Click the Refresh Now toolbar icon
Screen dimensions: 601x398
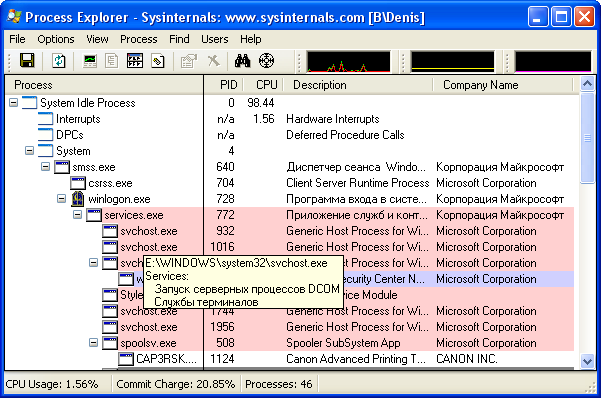59,61
